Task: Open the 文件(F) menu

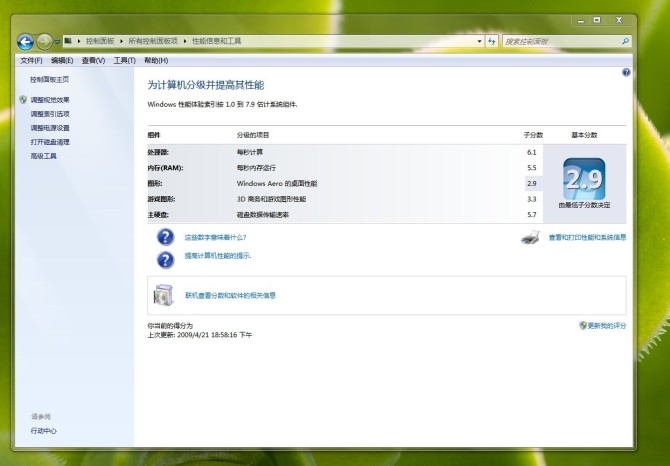Action: point(31,61)
